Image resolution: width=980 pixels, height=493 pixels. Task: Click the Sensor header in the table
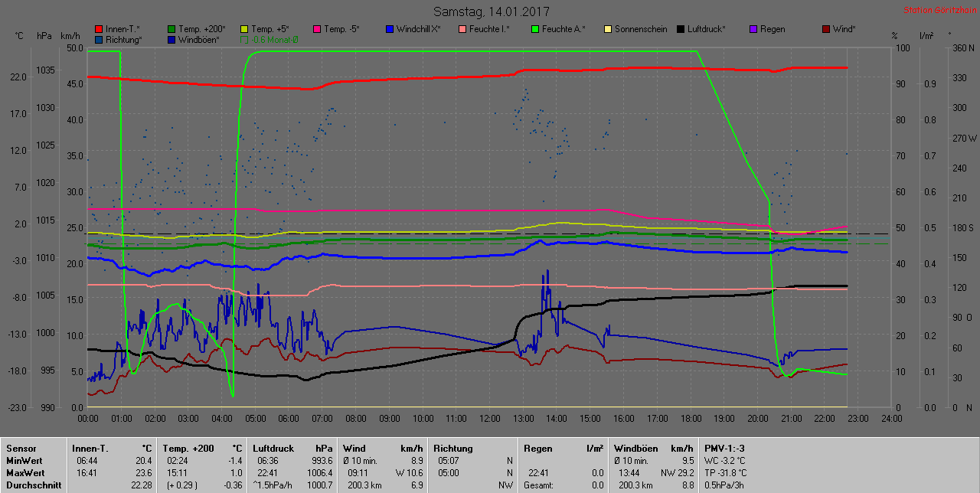click(21, 448)
